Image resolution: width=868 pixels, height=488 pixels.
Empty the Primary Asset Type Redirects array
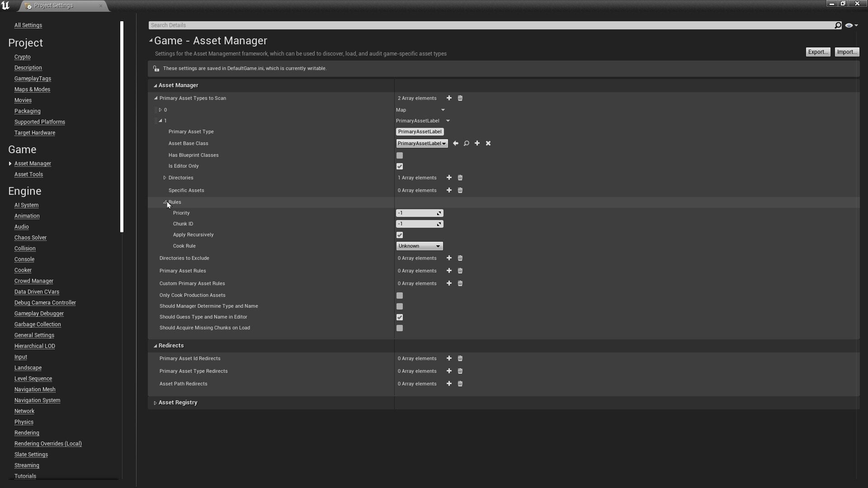tap(460, 371)
